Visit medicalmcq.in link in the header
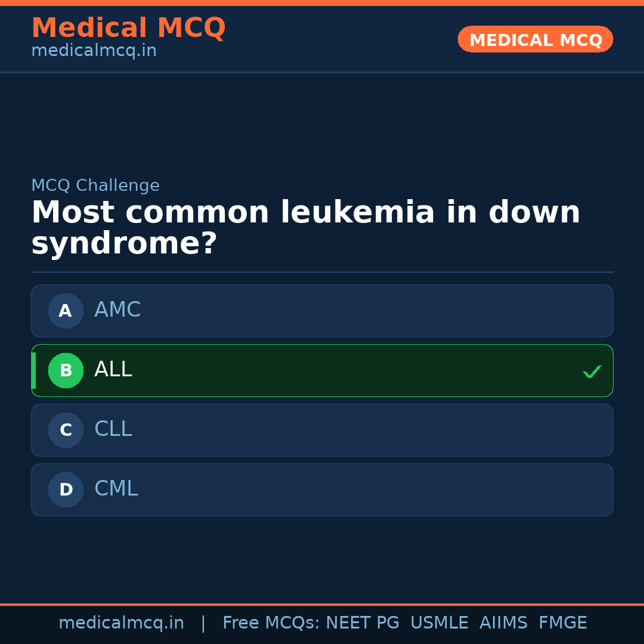This screenshot has height=644, width=644. tap(94, 51)
